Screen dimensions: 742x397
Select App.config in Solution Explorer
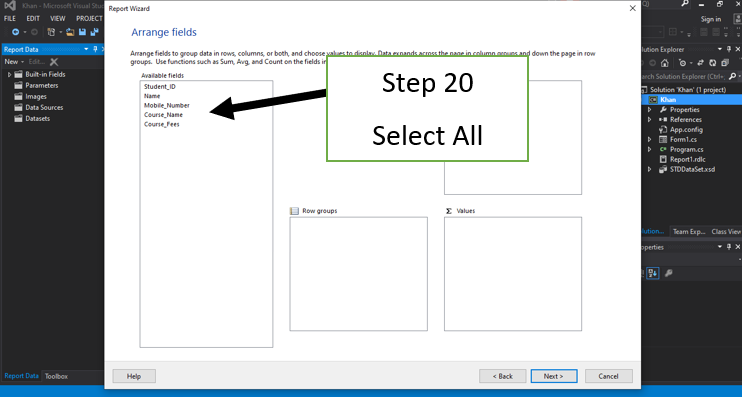[x=681, y=129]
